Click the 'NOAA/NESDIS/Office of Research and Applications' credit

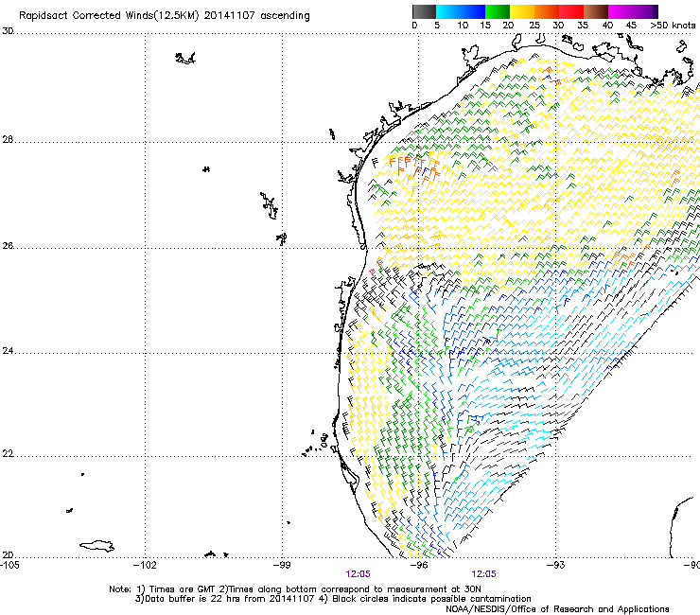557,609
